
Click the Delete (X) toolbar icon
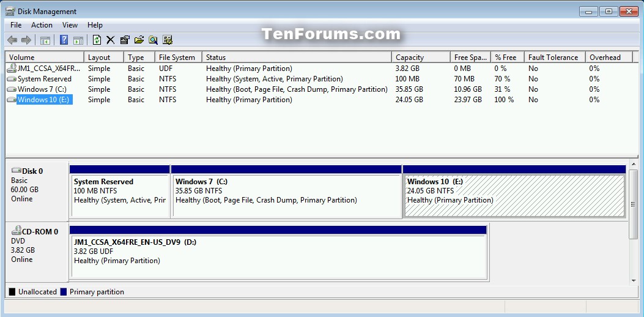point(111,40)
